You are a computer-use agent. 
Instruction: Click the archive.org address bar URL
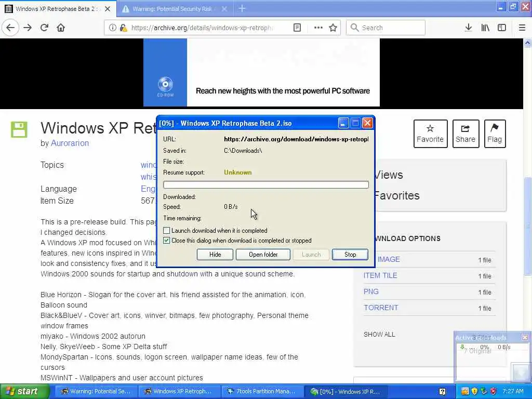[202, 28]
